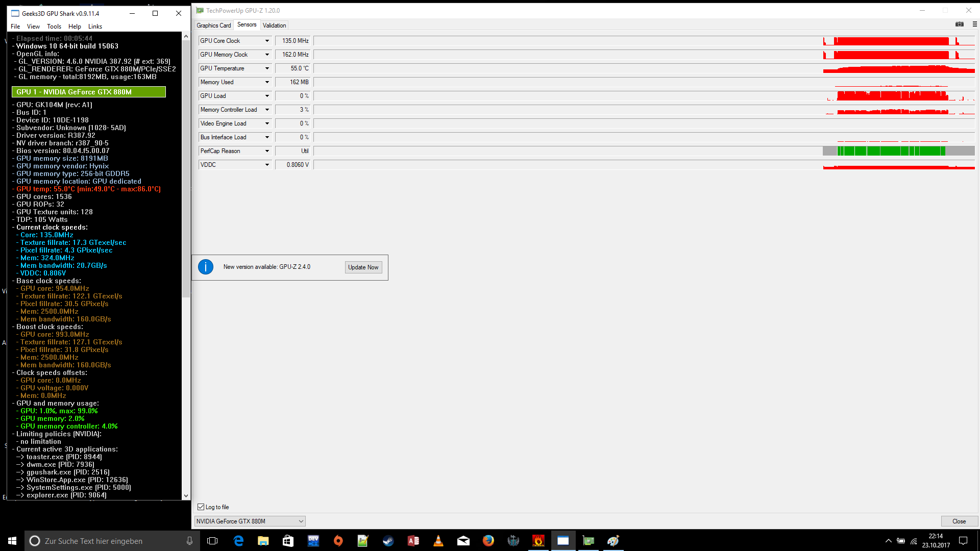Click the GPU-Z graphics card taskbar icon

click(589, 541)
